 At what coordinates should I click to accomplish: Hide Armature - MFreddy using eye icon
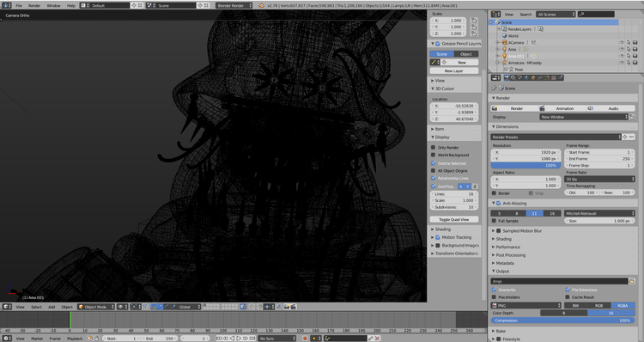click(622, 63)
